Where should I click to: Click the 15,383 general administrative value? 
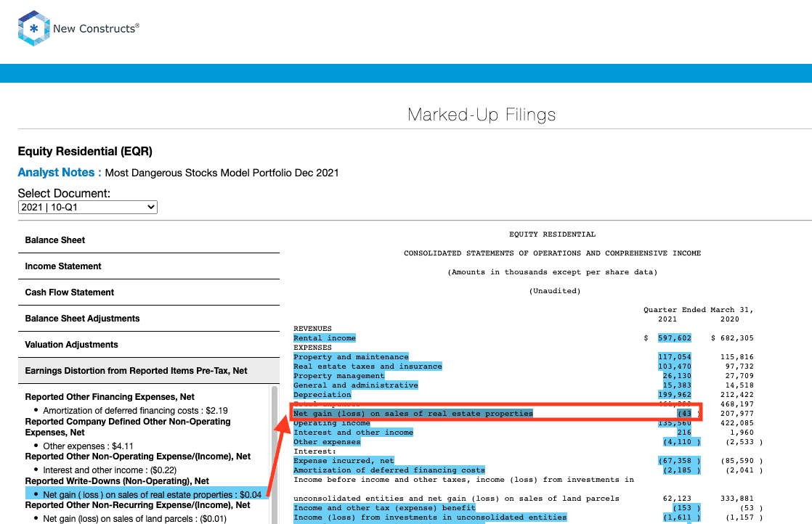(677, 385)
